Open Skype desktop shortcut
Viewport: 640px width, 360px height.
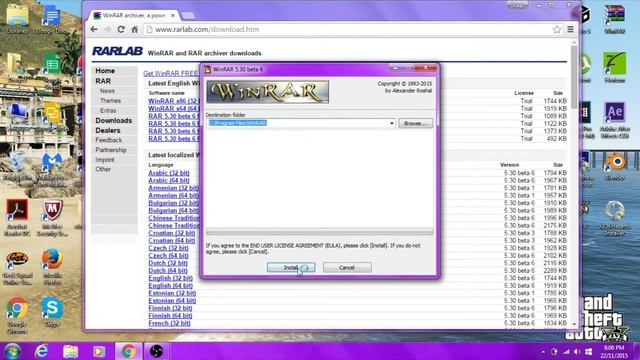(x=52, y=313)
